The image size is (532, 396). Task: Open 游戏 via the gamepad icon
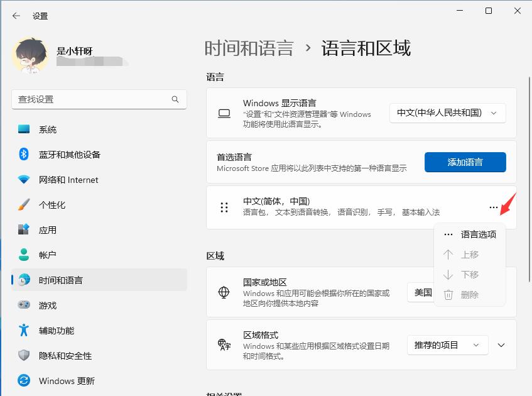pos(24,305)
